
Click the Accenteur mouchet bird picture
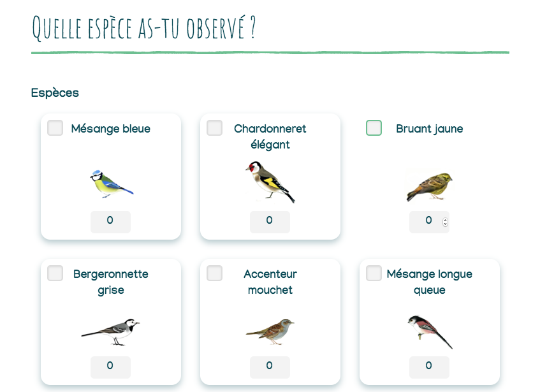270,331
